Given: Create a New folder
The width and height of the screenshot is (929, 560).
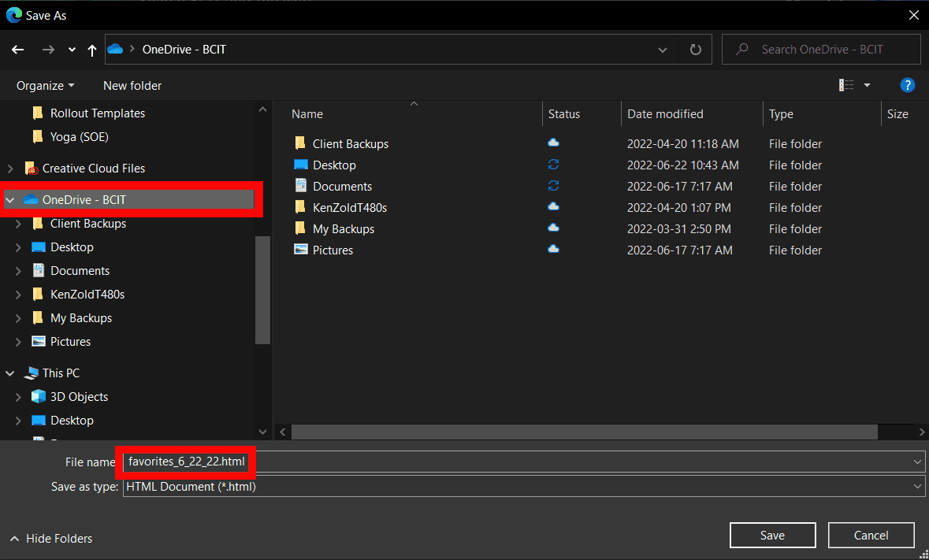Looking at the screenshot, I should point(132,86).
